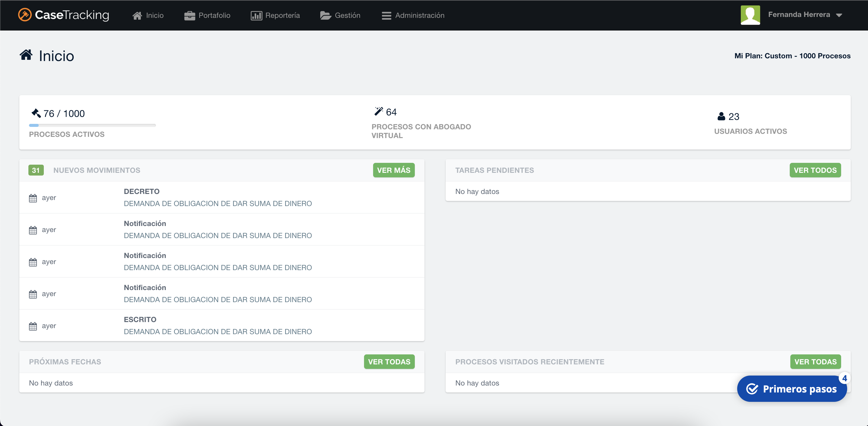Go to Inicio menu item
Viewport: 868px width, 426px height.
[x=148, y=15]
